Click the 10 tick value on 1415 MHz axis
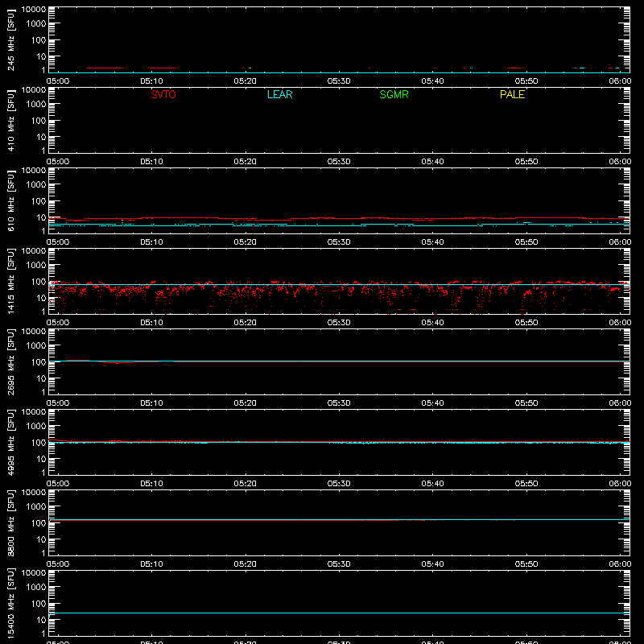 41,298
